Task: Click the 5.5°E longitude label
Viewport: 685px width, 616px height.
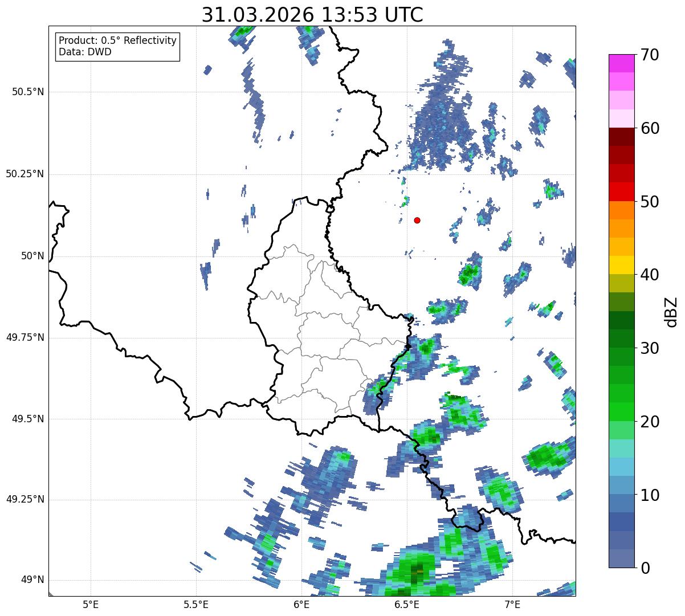Action: point(196,604)
